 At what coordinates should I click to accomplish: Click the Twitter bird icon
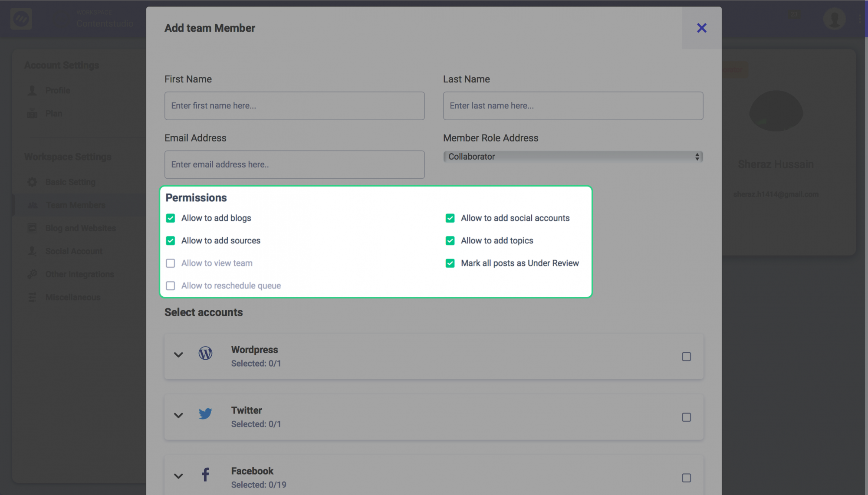pos(205,413)
